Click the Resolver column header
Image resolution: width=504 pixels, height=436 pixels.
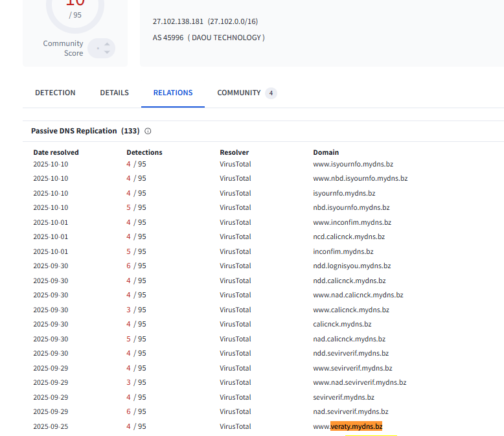point(235,152)
